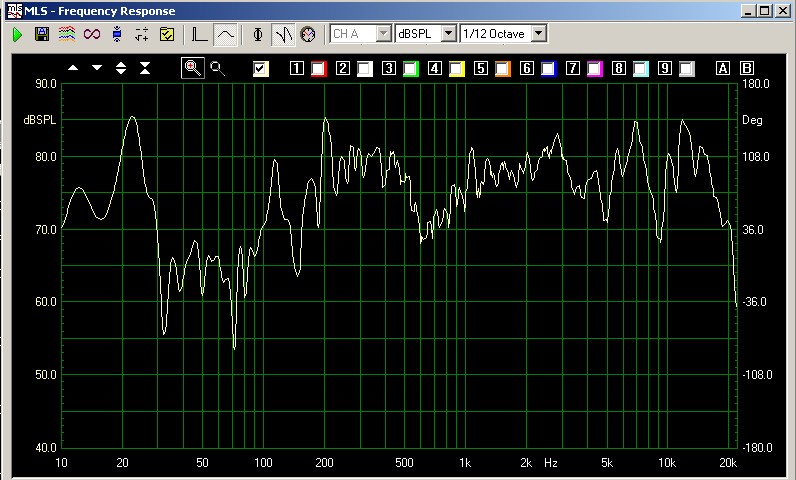The width and height of the screenshot is (796, 480).
Task: Open the checklist options icon
Action: coord(167,34)
